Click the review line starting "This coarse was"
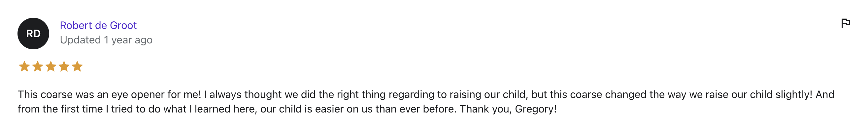Viewport: 868px width, 125px height. coord(426,95)
